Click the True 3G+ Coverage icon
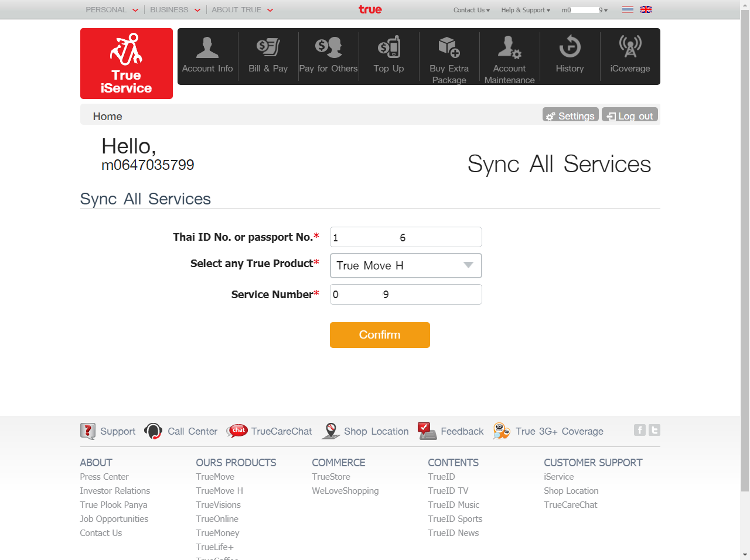750x560 pixels. click(x=502, y=431)
